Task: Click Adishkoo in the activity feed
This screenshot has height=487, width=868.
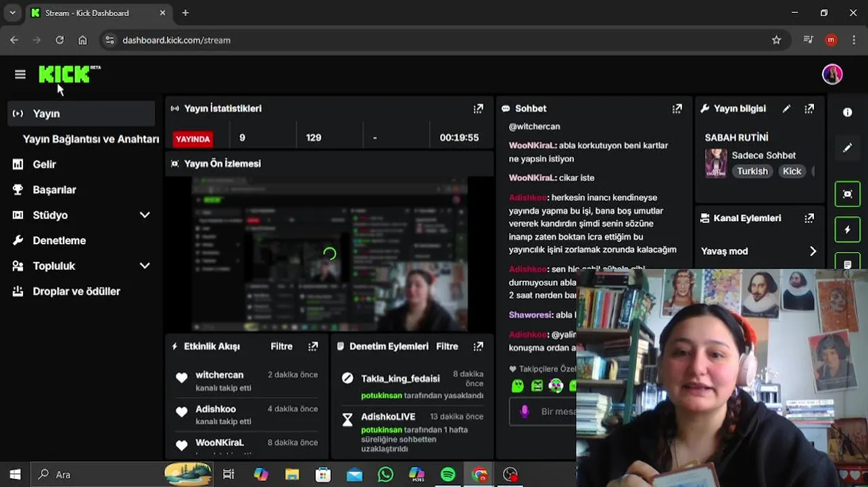Action: [216, 409]
